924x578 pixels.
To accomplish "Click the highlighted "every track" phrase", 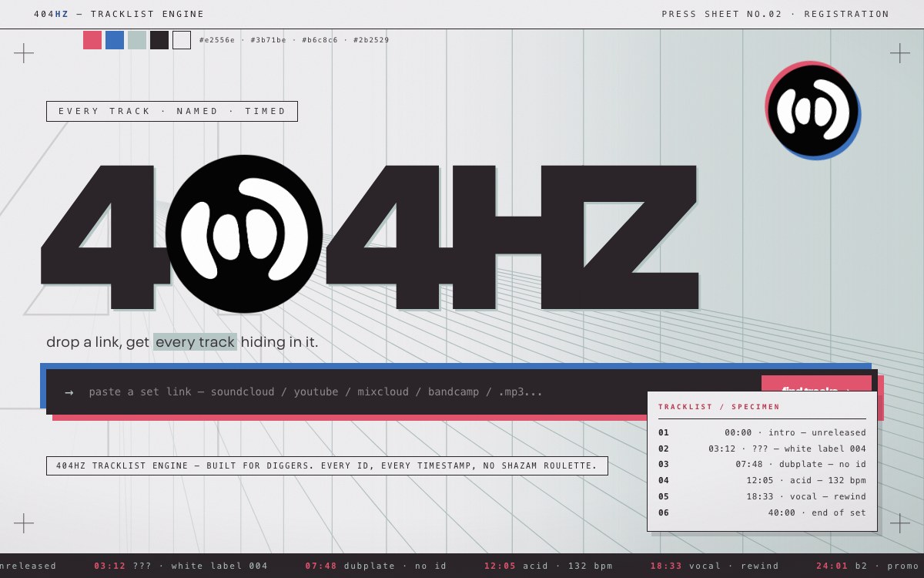I will 195,341.
